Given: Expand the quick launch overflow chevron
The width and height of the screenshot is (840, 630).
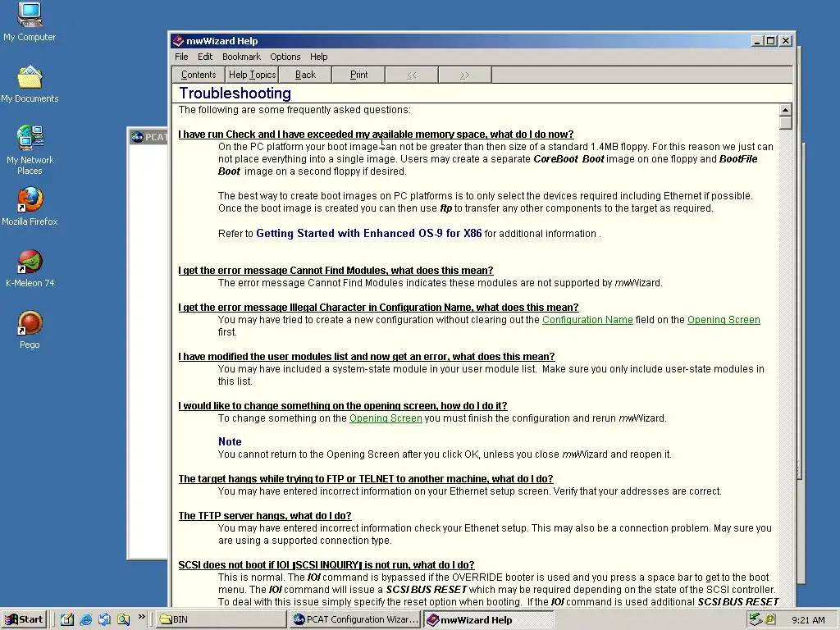Looking at the screenshot, I should (x=141, y=617).
